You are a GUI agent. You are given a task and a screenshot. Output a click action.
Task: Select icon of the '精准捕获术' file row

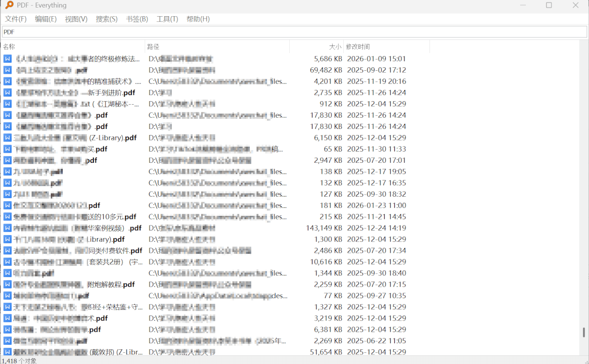point(8,81)
